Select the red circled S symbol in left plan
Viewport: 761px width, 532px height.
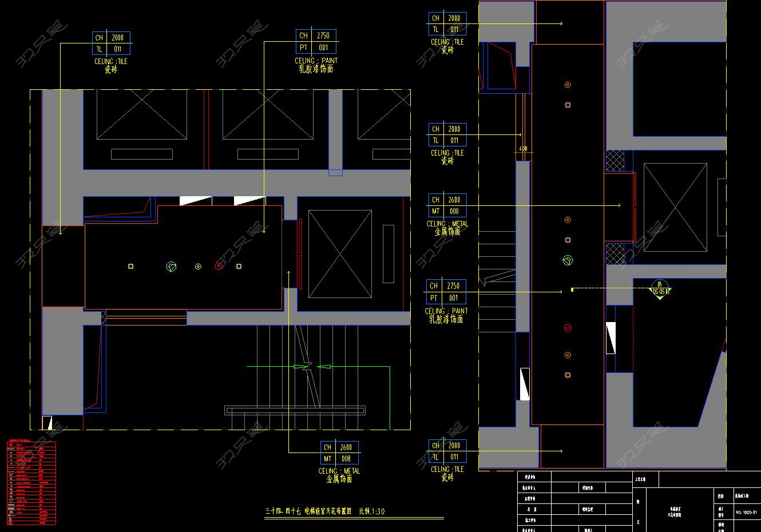click(219, 266)
